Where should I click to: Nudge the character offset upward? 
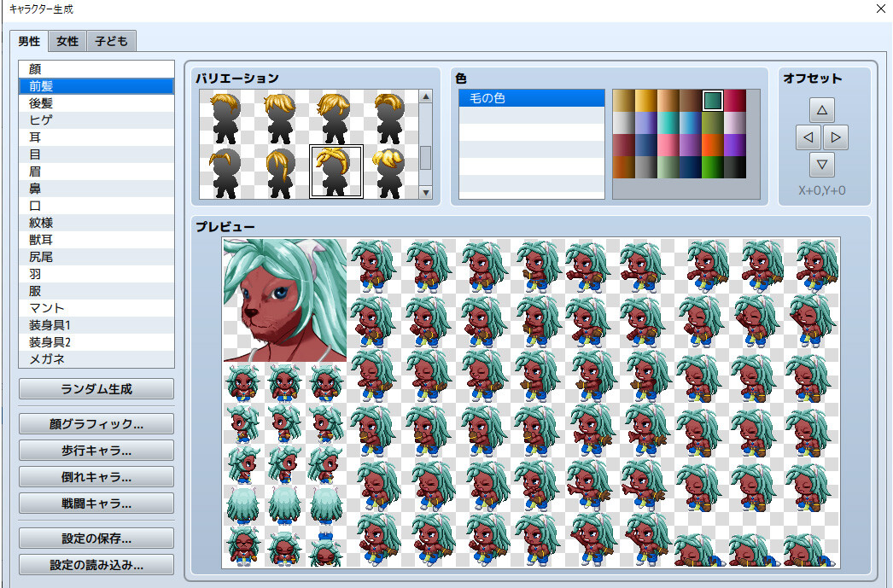coord(821,109)
